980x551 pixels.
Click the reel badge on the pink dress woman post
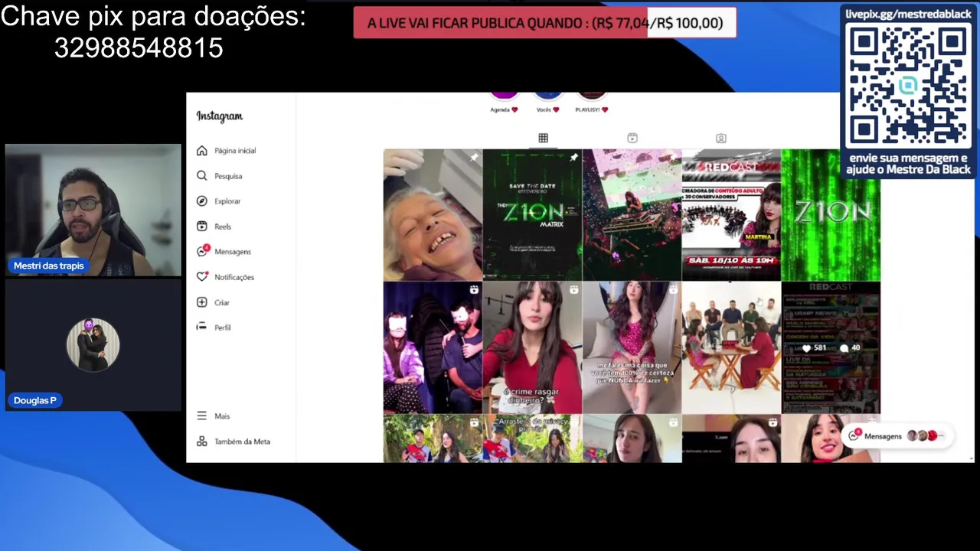pyautogui.click(x=673, y=290)
